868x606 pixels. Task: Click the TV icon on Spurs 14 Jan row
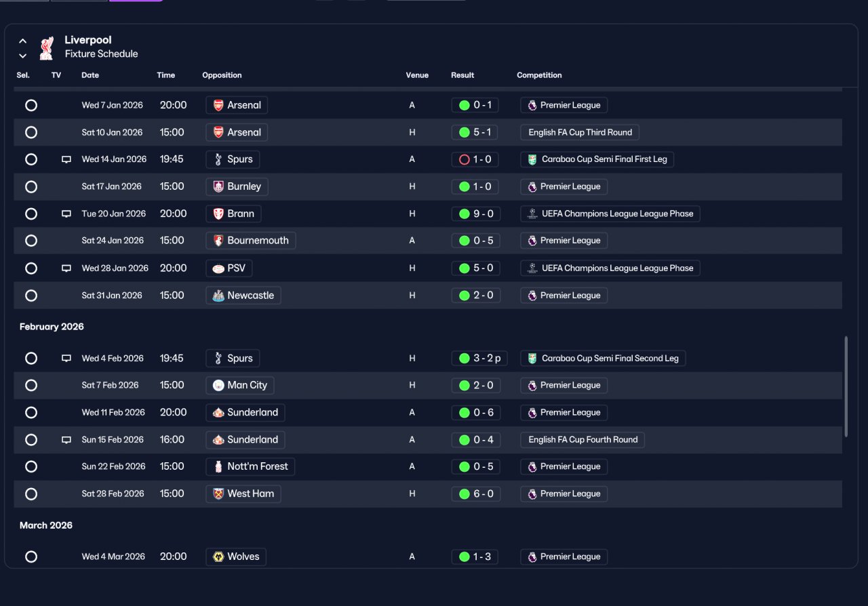coord(66,160)
